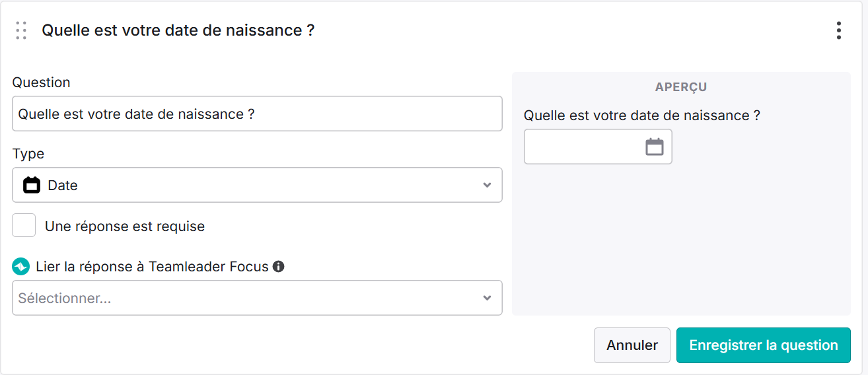Save with Enregistrer la question button

tap(764, 345)
